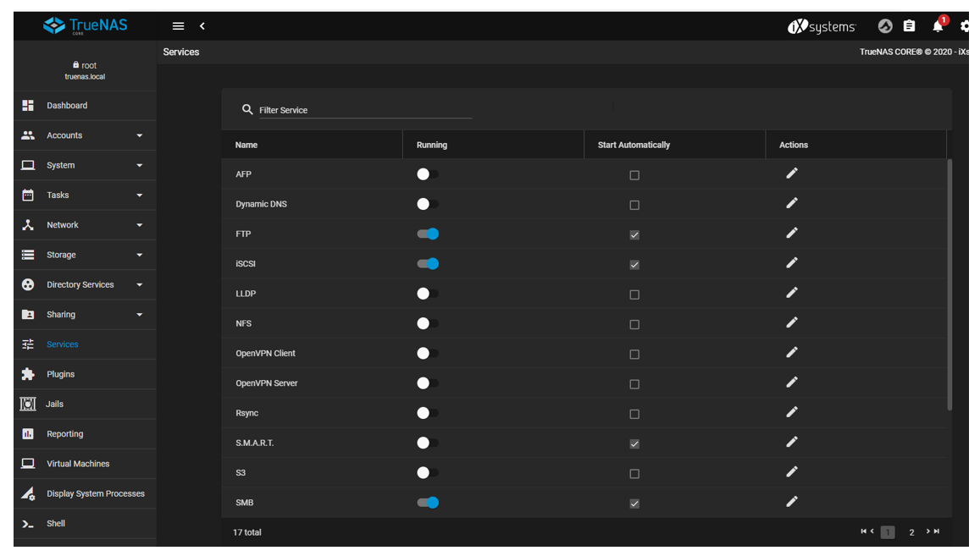Click the Jails icon in sidebar
Image resolution: width=980 pixels, height=556 pixels.
click(x=27, y=405)
